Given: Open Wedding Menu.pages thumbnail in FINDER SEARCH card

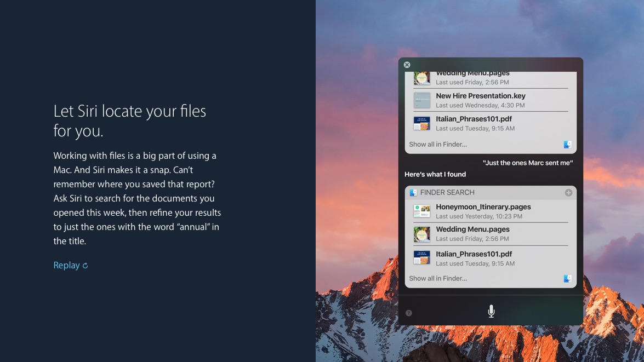Looking at the screenshot, I should coord(421,234).
